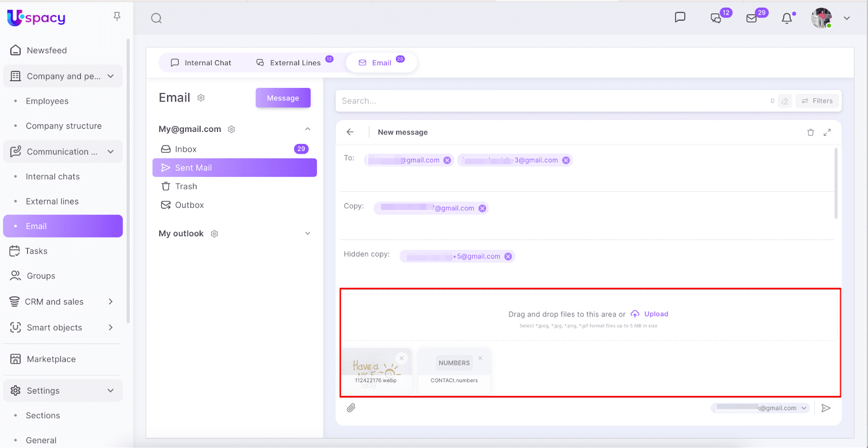The width and height of the screenshot is (868, 448).
Task: Remove the 112422176.webp attachment
Action: coord(402,358)
